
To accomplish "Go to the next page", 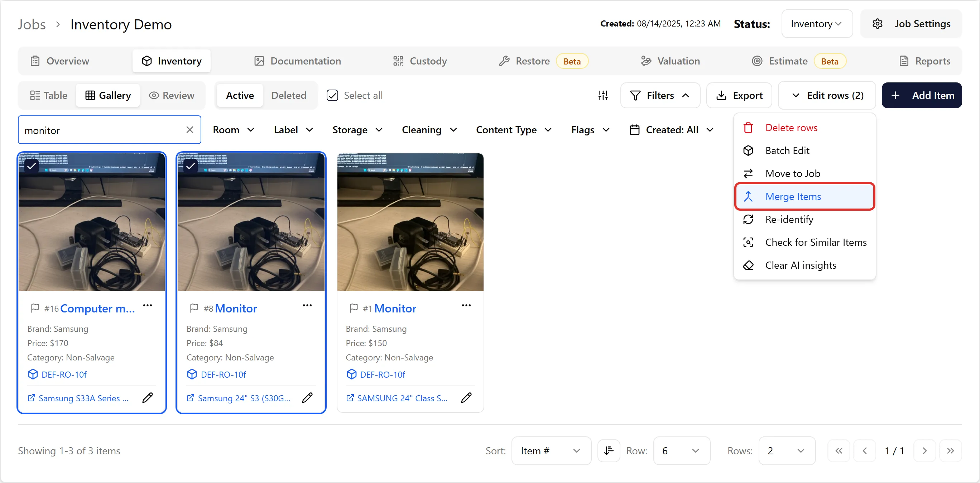I will [x=924, y=451].
